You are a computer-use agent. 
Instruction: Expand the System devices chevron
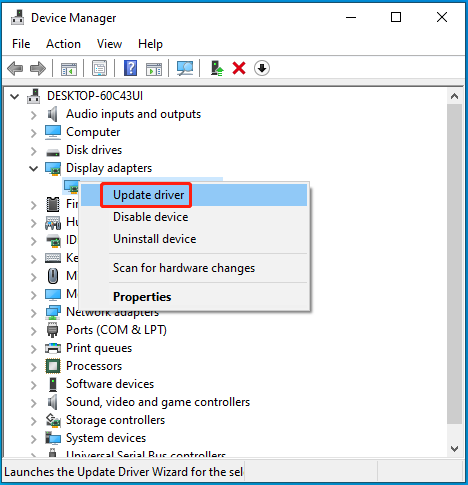(x=34, y=439)
